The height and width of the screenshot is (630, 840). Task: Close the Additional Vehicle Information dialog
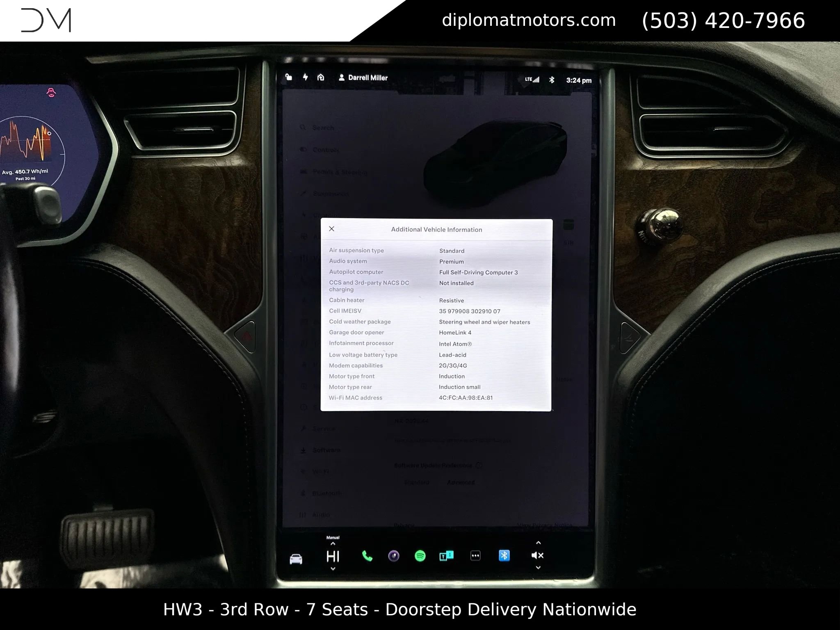point(331,229)
